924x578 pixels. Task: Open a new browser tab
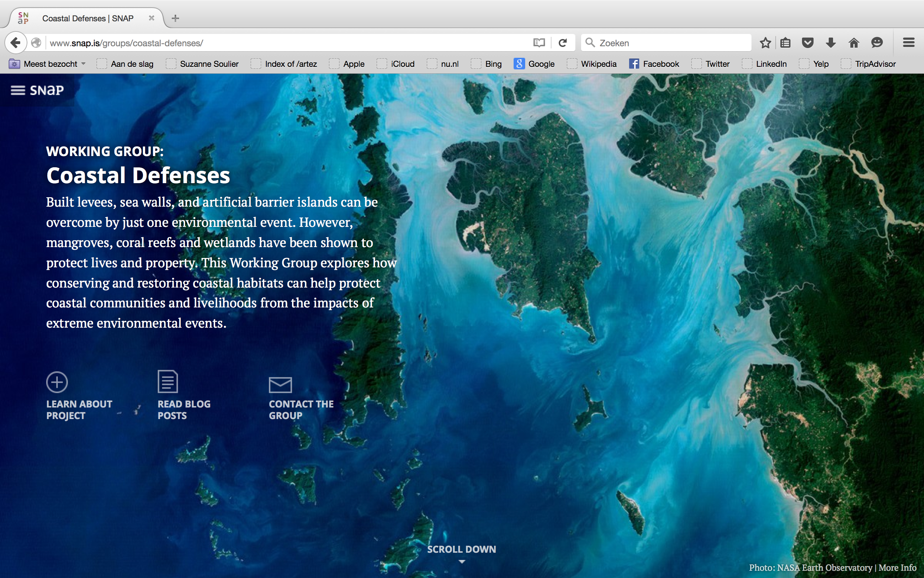[175, 18]
